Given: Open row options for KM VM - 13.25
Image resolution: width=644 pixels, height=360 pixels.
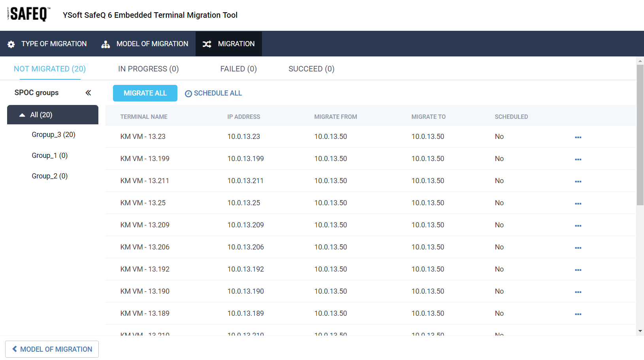Looking at the screenshot, I should click(578, 203).
